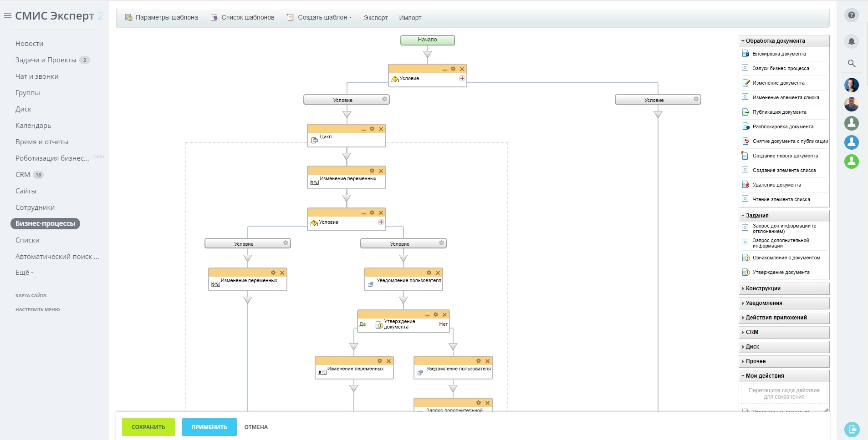Open gear on Утверждение документа block
Viewport: 868px width, 440px height.
pyautogui.click(x=436, y=315)
